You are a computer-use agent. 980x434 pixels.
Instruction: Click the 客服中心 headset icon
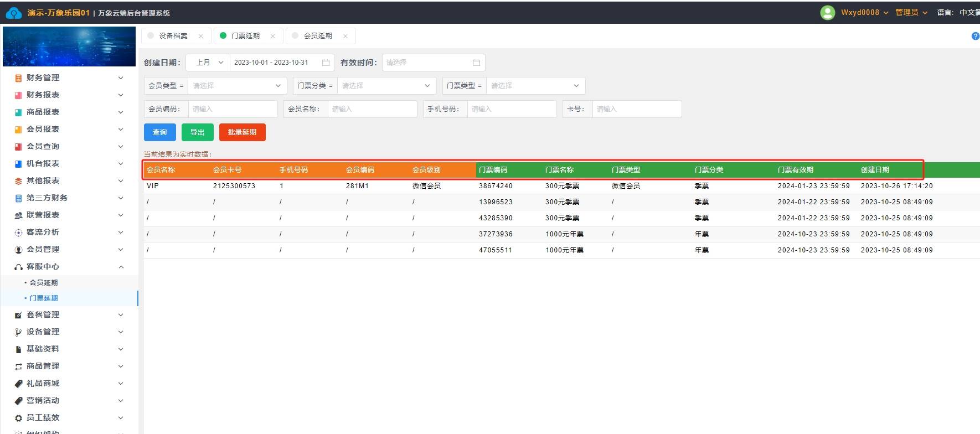[18, 267]
